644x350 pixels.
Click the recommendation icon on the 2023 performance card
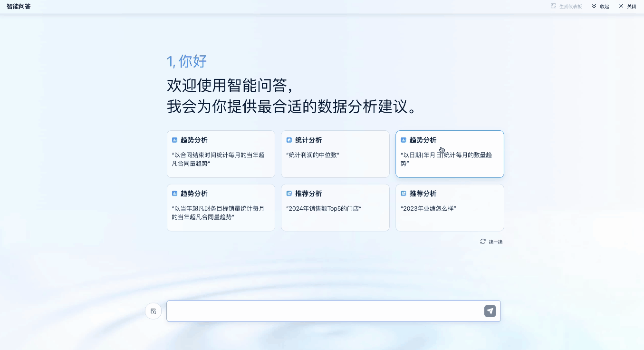(x=404, y=194)
